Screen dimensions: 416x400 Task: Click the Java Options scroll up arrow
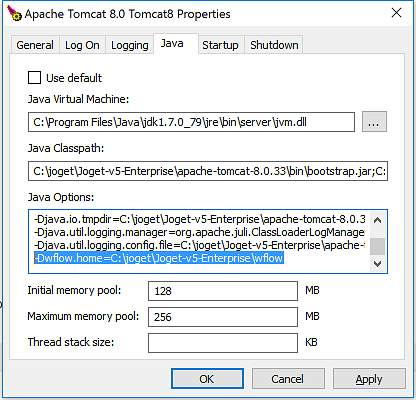tap(377, 220)
